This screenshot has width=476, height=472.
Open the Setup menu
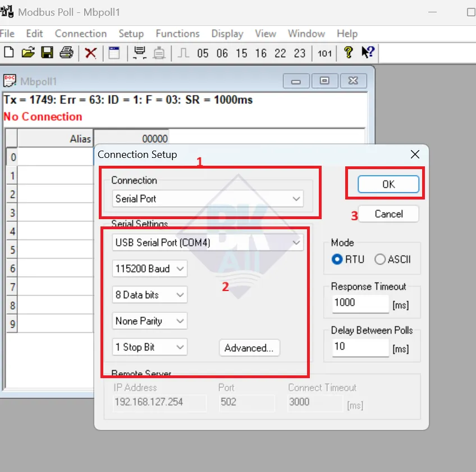pyautogui.click(x=131, y=33)
